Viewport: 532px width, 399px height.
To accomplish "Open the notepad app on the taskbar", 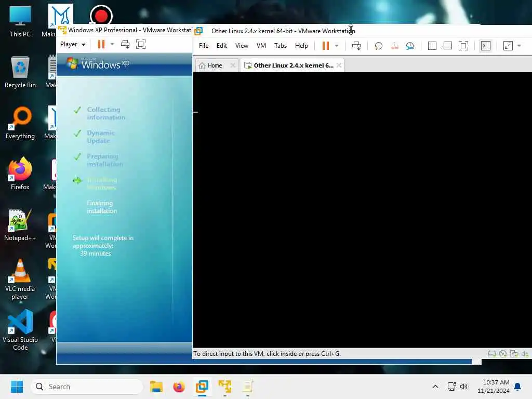I will pyautogui.click(x=248, y=387).
